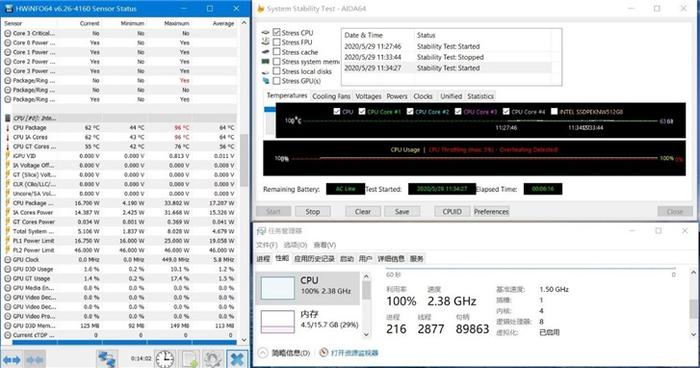Click the collapse arrow icon beside 简略信息
700x368 pixels.
(263, 352)
